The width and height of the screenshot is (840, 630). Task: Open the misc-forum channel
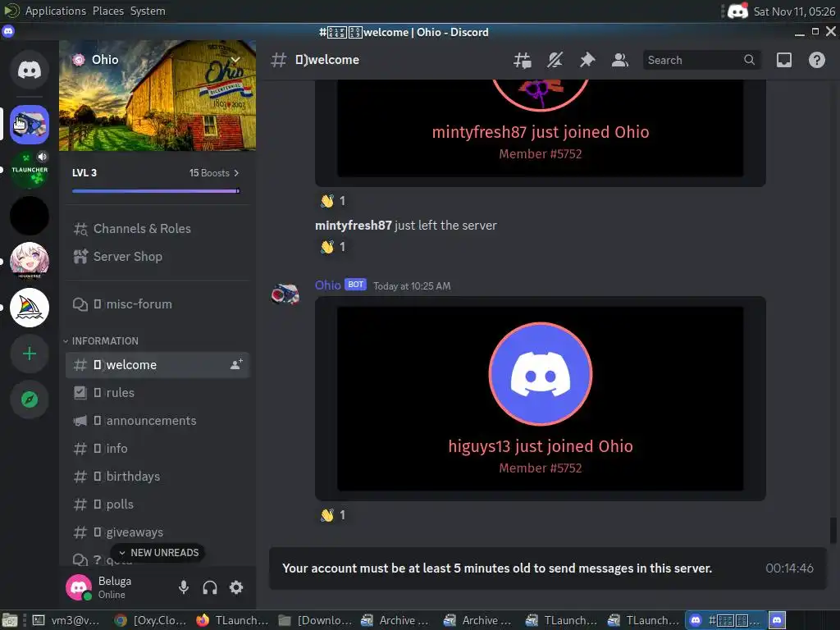tap(157, 304)
